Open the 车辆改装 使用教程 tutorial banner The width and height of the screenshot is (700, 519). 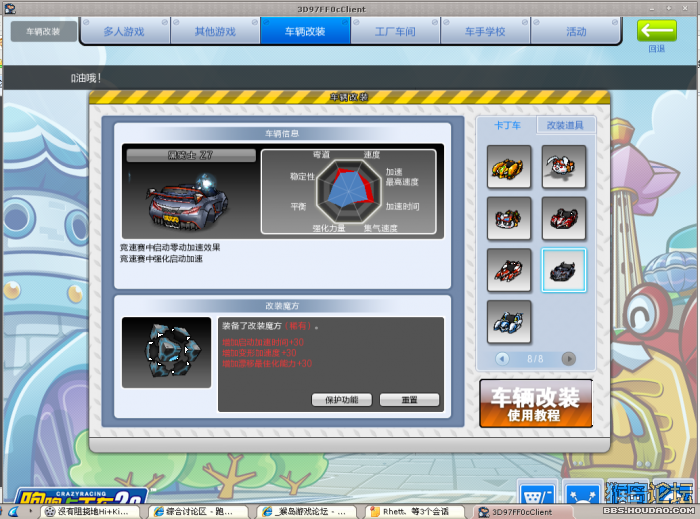coord(536,403)
